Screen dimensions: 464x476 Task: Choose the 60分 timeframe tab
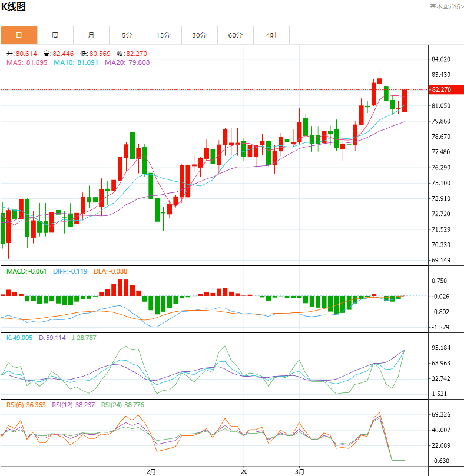pyautogui.click(x=235, y=35)
